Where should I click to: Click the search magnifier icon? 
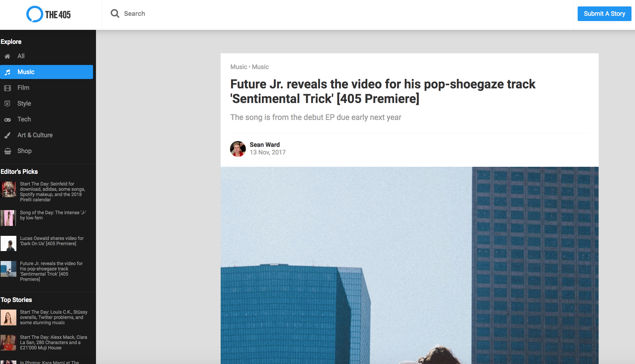(x=115, y=13)
